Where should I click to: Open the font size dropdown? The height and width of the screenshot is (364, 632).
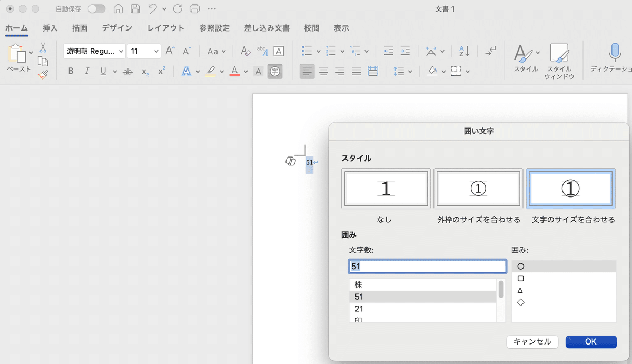point(156,51)
